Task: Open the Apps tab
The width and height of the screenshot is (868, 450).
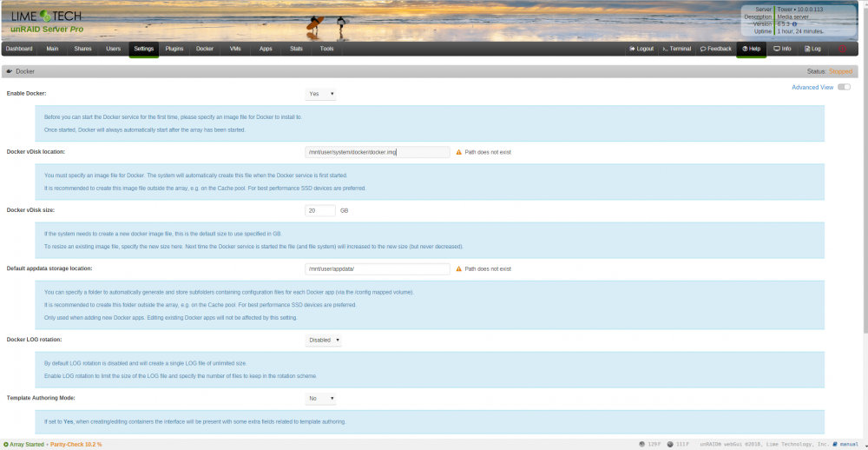Action: click(x=266, y=49)
